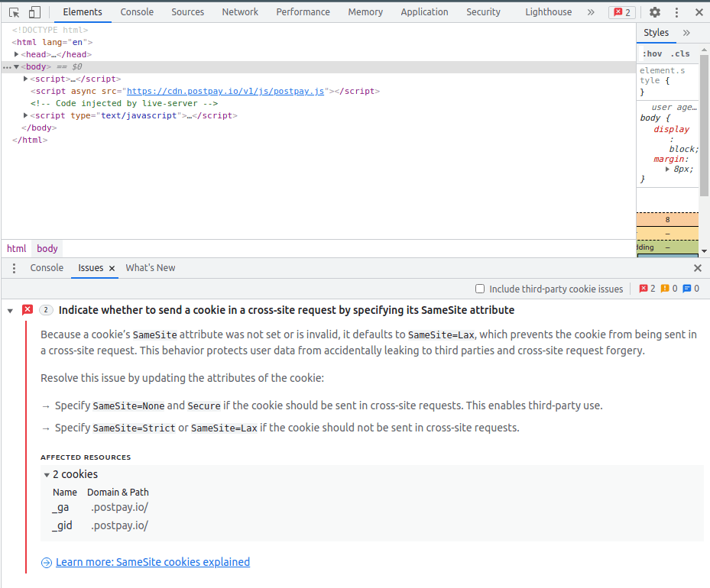Open the Memory tab
The image size is (710, 588).
click(x=365, y=12)
